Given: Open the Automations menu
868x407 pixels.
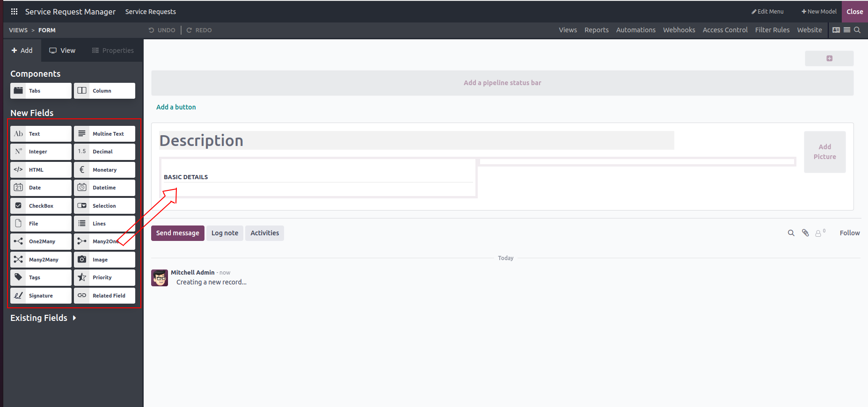Looking at the screenshot, I should pyautogui.click(x=635, y=30).
